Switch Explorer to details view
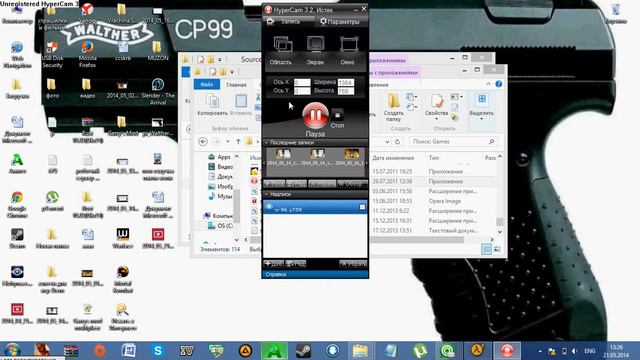 click(x=486, y=249)
